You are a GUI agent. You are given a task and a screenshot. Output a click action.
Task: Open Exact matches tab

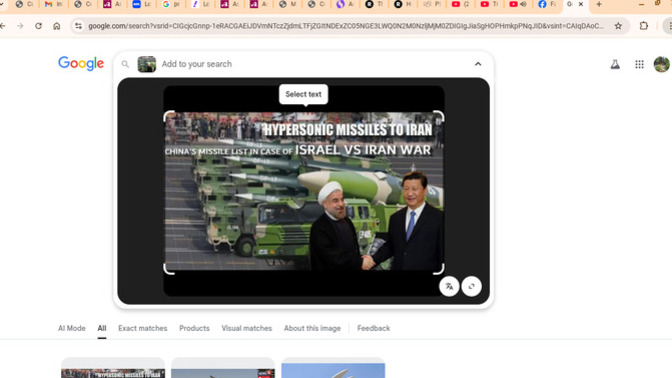pos(143,328)
